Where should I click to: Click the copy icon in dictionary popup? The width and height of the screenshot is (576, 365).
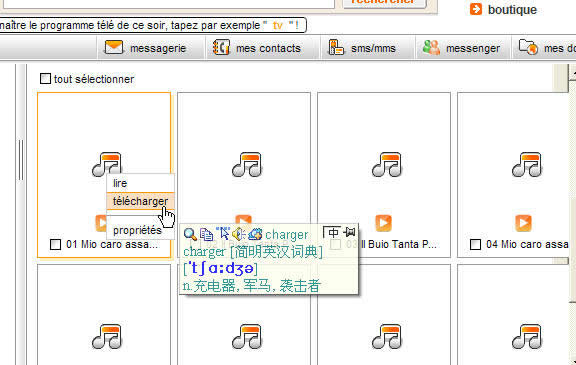point(206,234)
